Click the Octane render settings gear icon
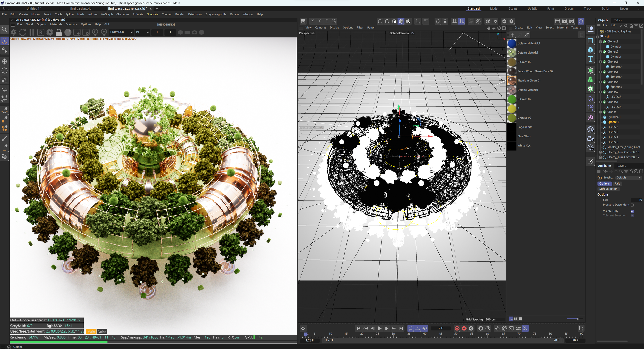Viewport: 644px width, 349px height. [50, 32]
